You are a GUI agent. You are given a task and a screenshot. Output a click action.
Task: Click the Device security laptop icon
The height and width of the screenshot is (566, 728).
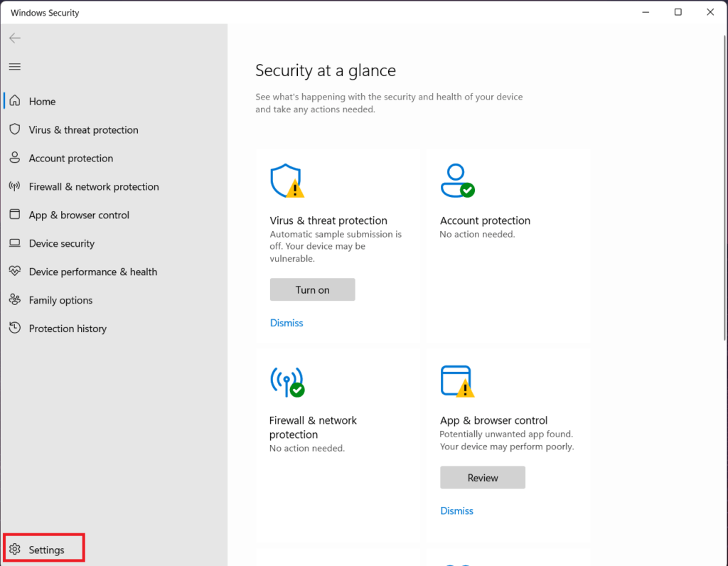(15, 243)
